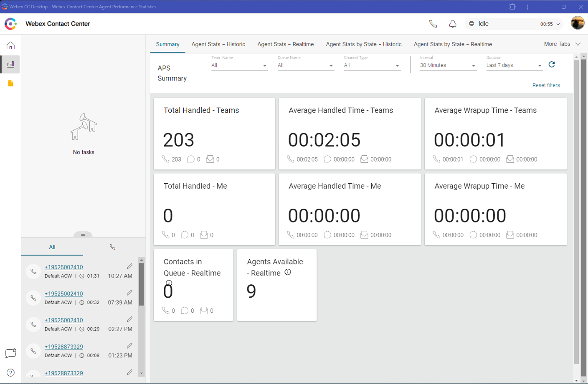Click the No tasks label
Viewport: 588px width, 384px height.
[x=84, y=152]
